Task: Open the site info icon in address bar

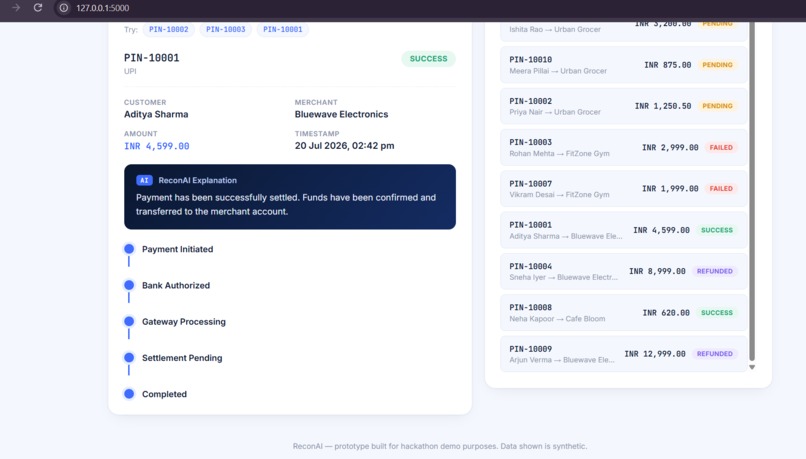Action: tap(64, 8)
